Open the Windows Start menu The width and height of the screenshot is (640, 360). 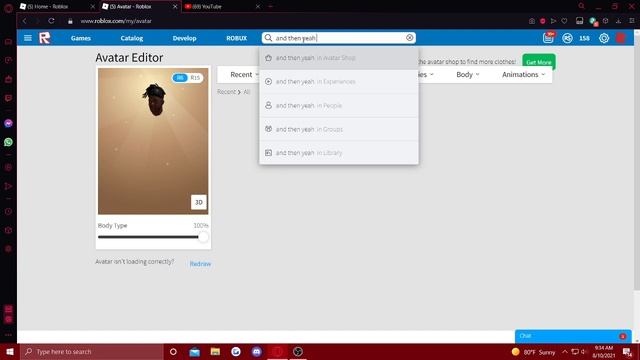coord(10,351)
